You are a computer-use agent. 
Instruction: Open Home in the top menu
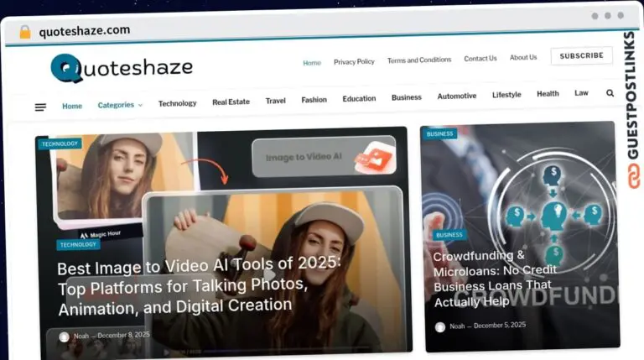(x=312, y=63)
